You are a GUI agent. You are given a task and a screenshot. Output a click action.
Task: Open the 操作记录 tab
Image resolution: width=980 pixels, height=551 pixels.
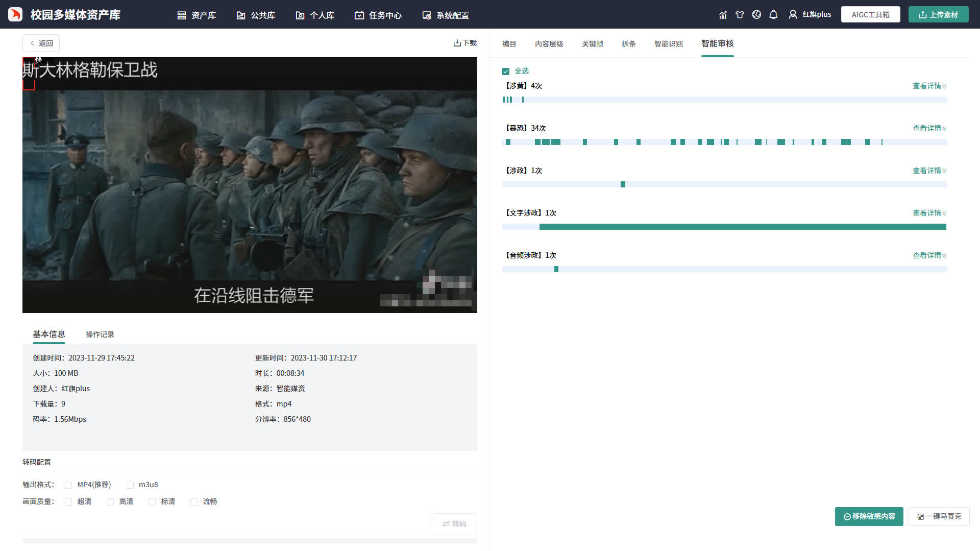[100, 334]
